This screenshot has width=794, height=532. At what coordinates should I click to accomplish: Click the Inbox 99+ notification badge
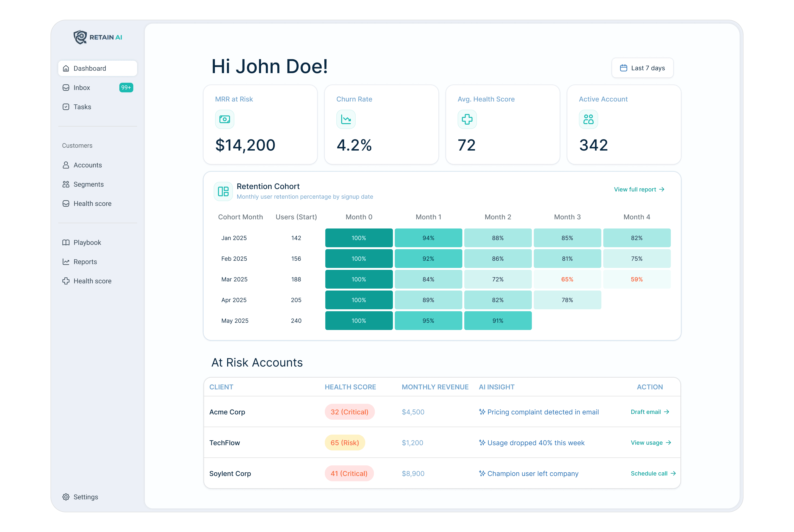(126, 88)
